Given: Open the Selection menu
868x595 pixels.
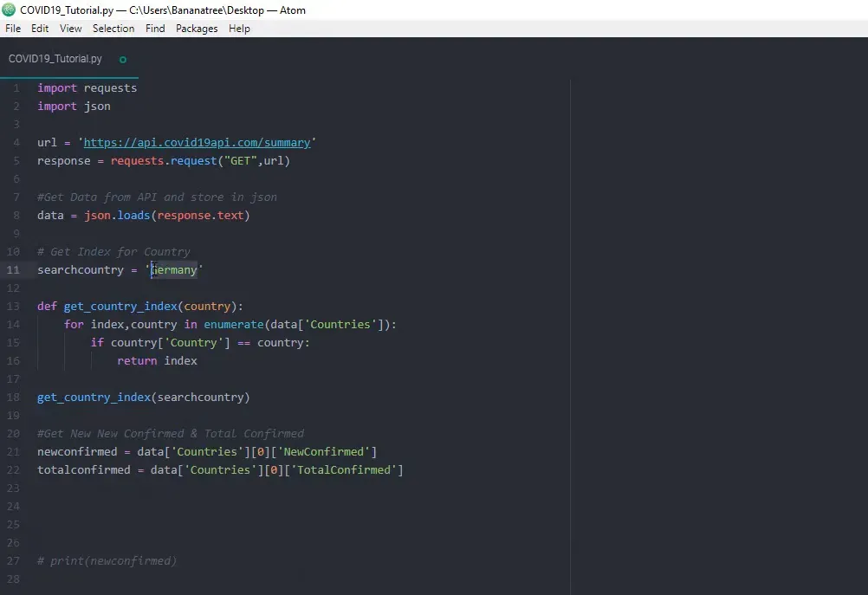Looking at the screenshot, I should click(113, 29).
